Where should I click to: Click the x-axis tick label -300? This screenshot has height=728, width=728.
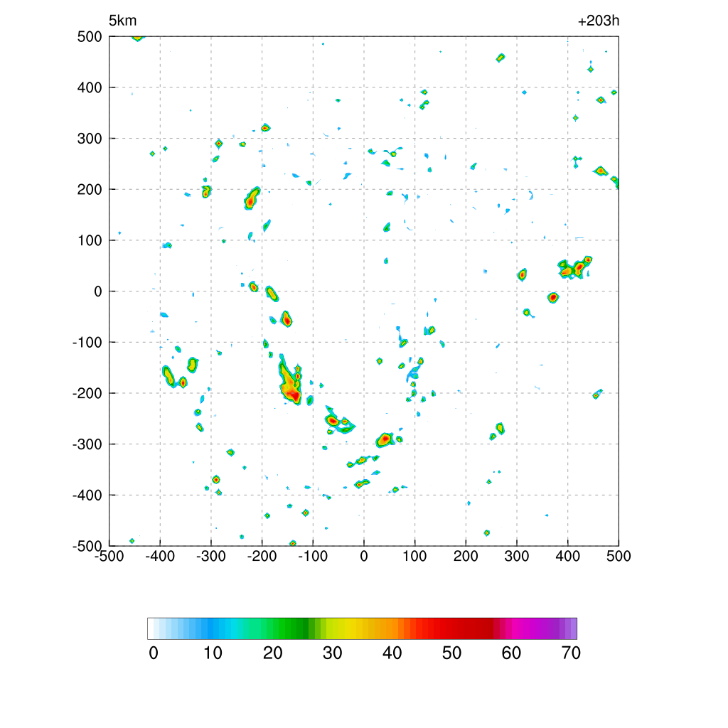point(210,556)
